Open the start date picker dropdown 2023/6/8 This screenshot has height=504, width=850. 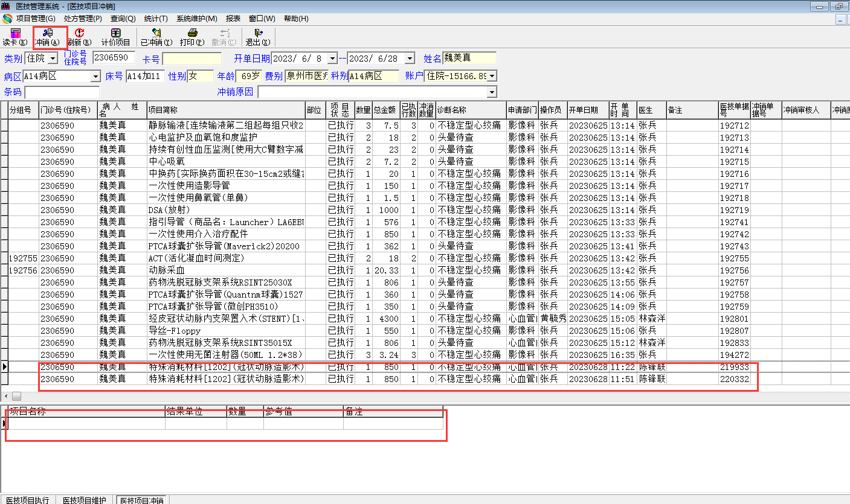pyautogui.click(x=332, y=59)
